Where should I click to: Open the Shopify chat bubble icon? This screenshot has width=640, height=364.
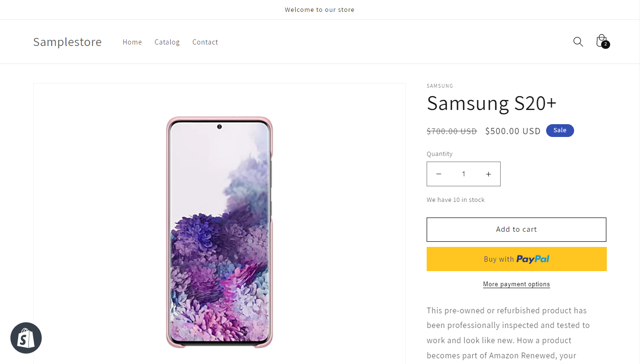click(26, 338)
